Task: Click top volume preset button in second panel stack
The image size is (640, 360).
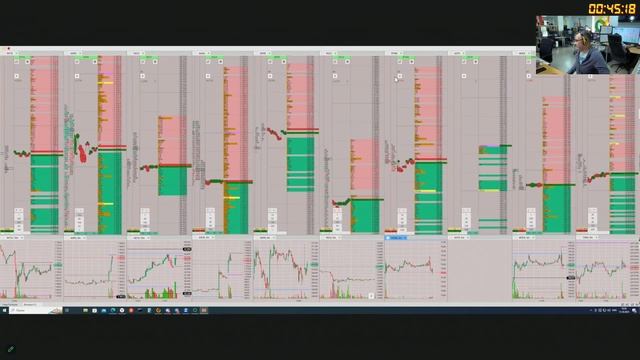Action: coord(79,211)
